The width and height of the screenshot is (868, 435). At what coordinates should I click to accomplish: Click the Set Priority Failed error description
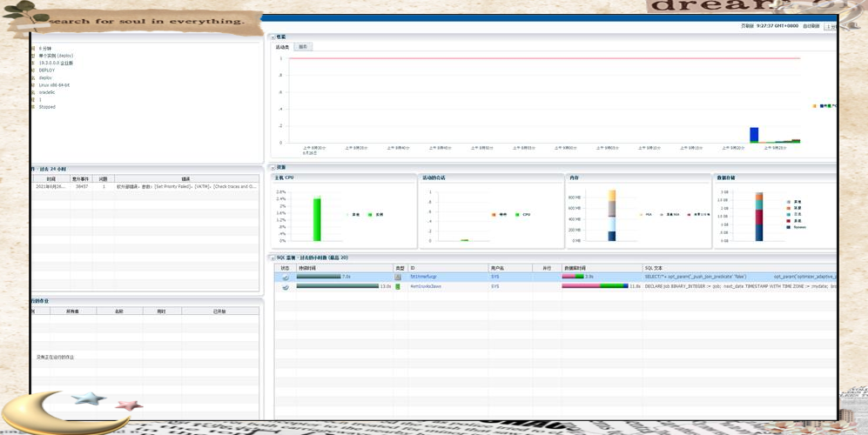click(x=186, y=187)
